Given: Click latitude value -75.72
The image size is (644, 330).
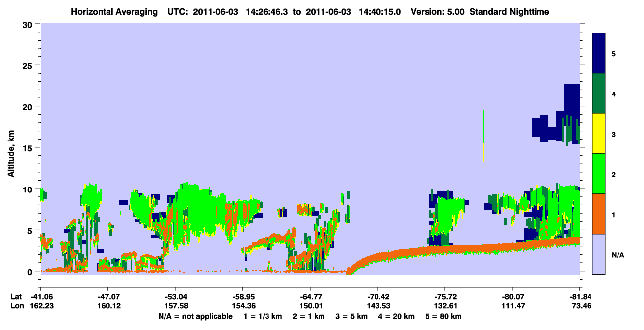Looking at the screenshot, I should pyautogui.click(x=445, y=297).
